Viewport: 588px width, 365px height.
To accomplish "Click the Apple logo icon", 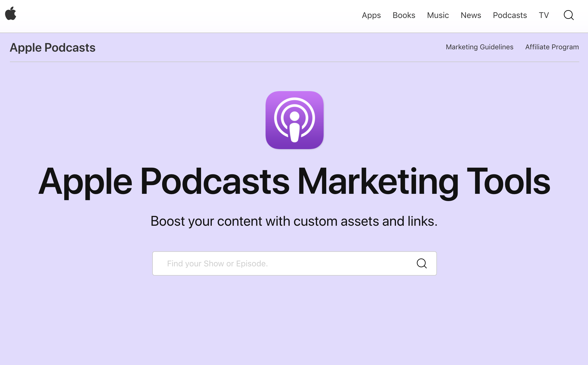I will (11, 14).
